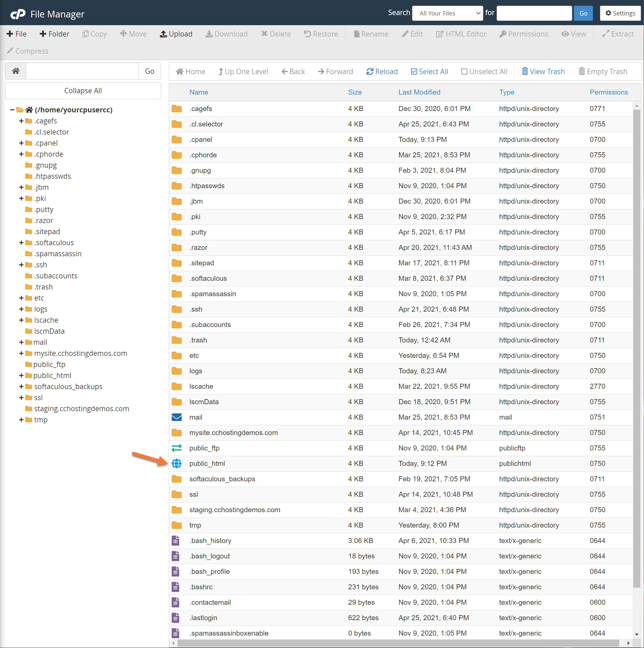Open the All Your Files search dropdown
This screenshot has height=648, width=644.
447,13
